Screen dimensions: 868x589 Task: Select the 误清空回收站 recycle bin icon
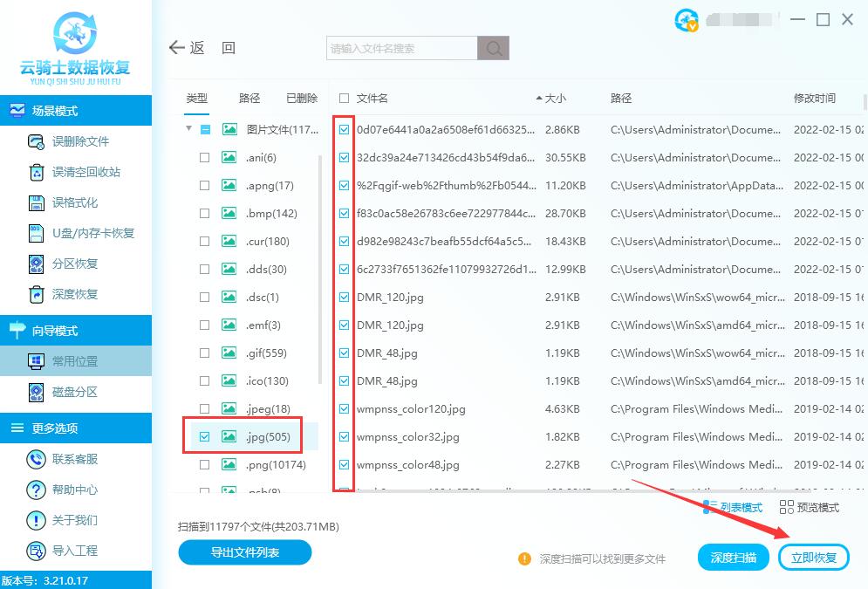(x=36, y=172)
